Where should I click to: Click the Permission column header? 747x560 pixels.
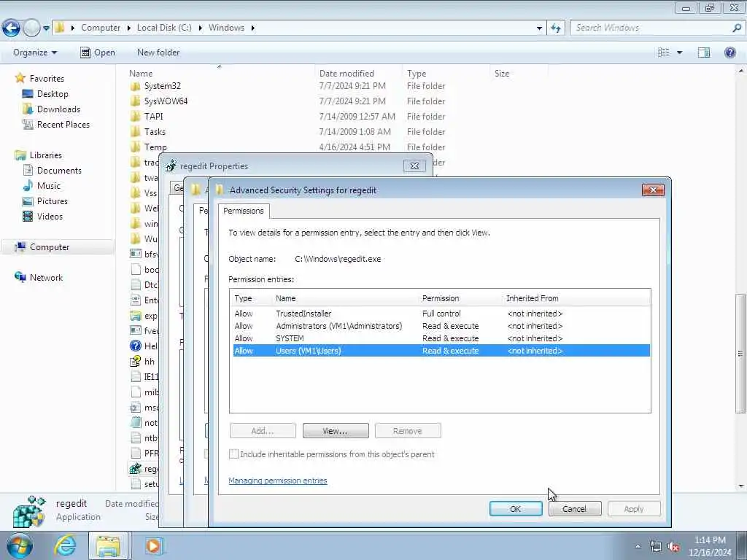(x=460, y=298)
